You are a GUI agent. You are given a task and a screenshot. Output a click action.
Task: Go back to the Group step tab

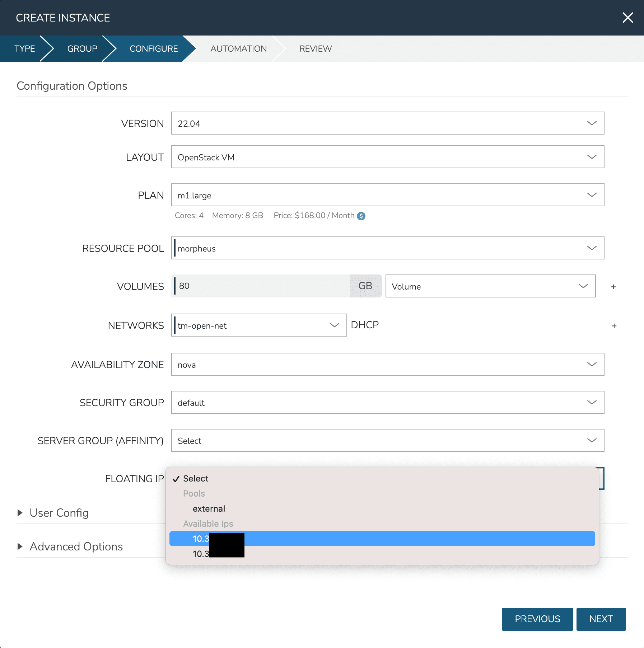(x=82, y=49)
